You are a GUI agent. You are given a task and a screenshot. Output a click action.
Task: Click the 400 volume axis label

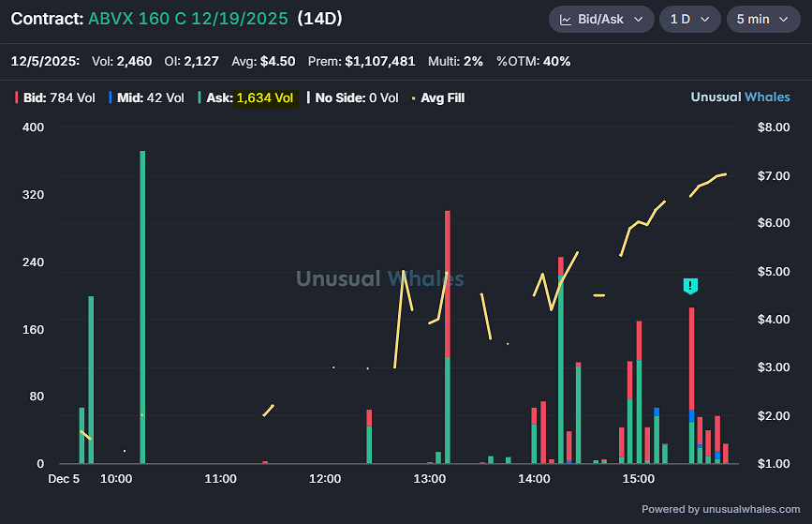33,127
